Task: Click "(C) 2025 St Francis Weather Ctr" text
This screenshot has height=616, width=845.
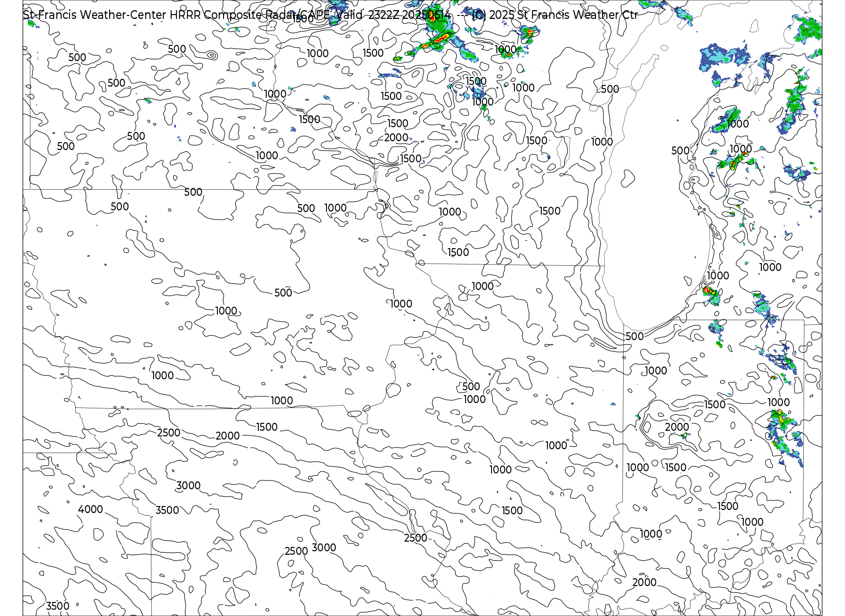Action: click(555, 15)
